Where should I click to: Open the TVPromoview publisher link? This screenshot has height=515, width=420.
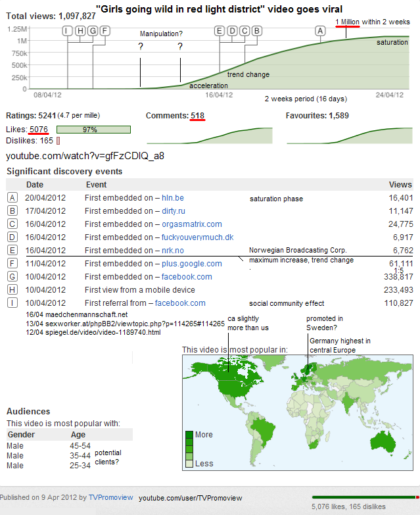(110, 497)
